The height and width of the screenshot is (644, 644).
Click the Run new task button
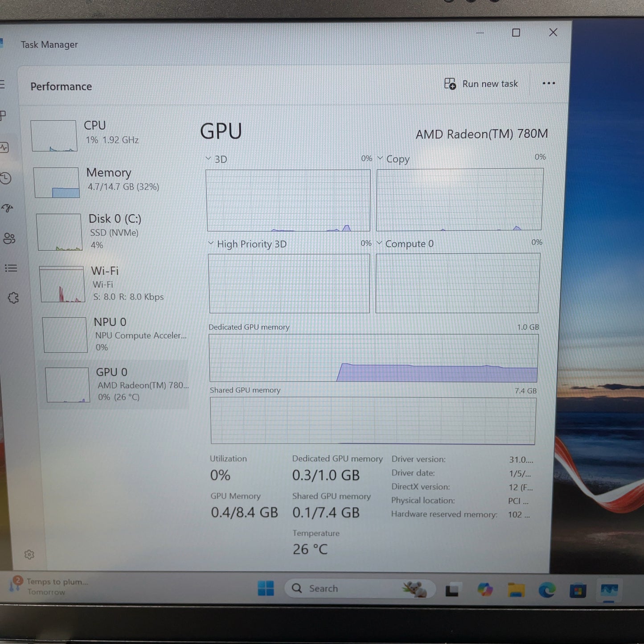481,84
